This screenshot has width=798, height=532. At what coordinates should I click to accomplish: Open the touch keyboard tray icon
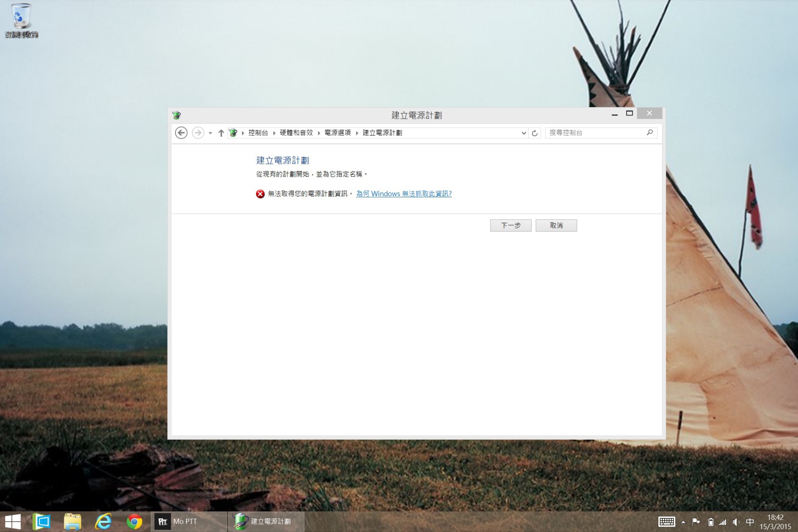[x=667, y=522]
